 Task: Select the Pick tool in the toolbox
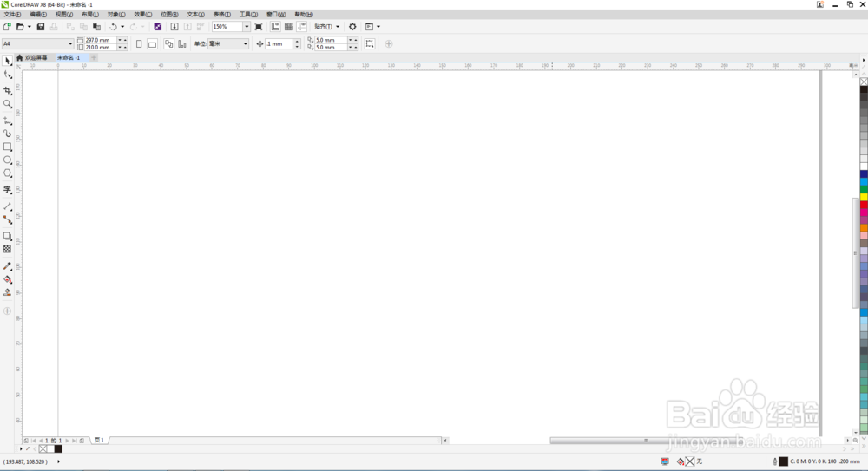click(7, 61)
